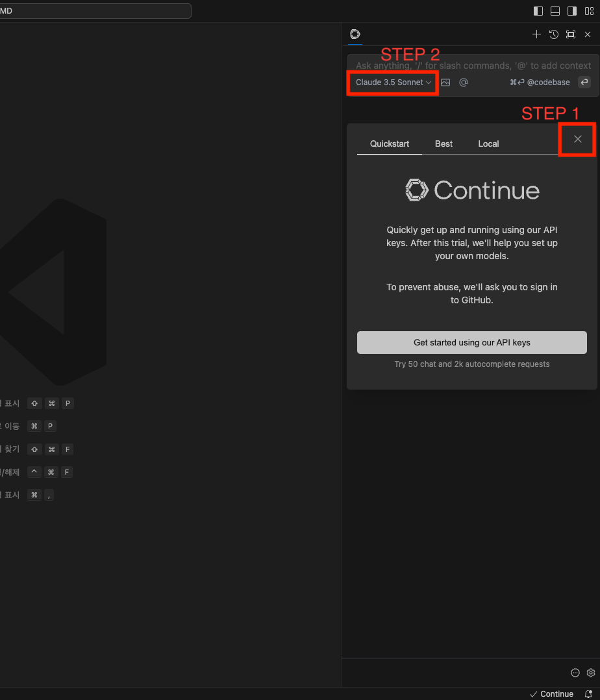Open Continue session history icon

click(553, 34)
